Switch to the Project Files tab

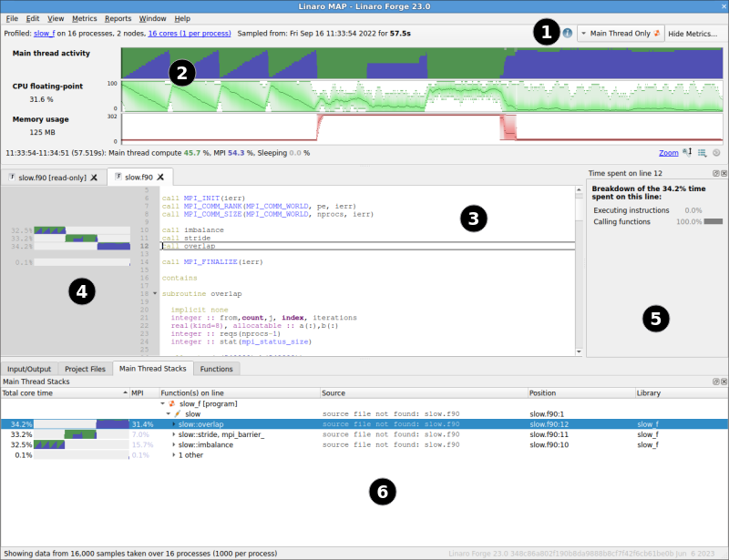click(x=85, y=369)
